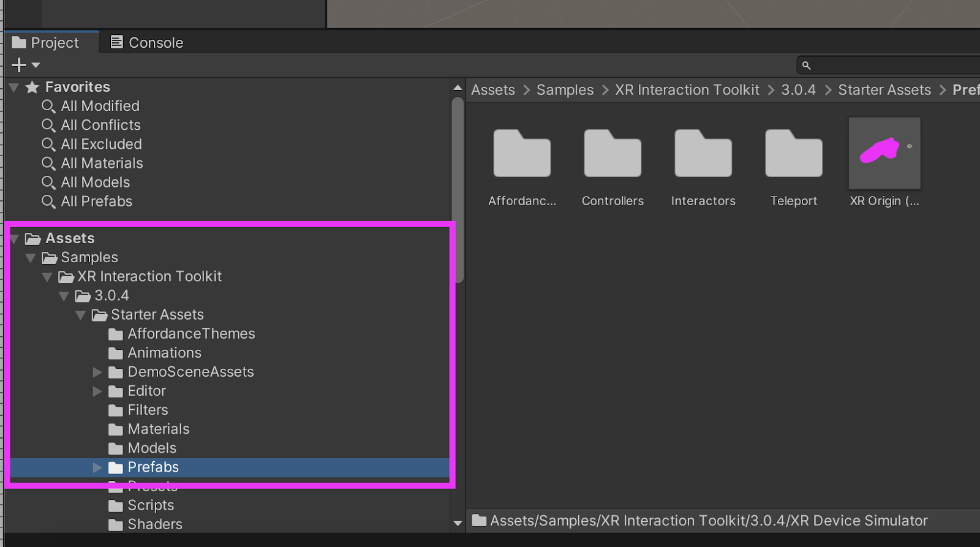
Task: Collapse the Samples folder arrow
Action: point(30,258)
